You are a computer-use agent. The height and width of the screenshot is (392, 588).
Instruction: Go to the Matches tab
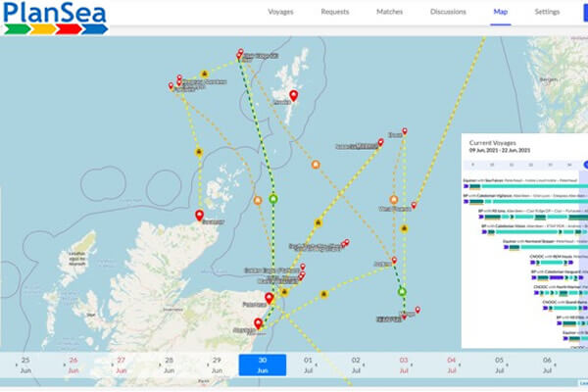pos(389,12)
